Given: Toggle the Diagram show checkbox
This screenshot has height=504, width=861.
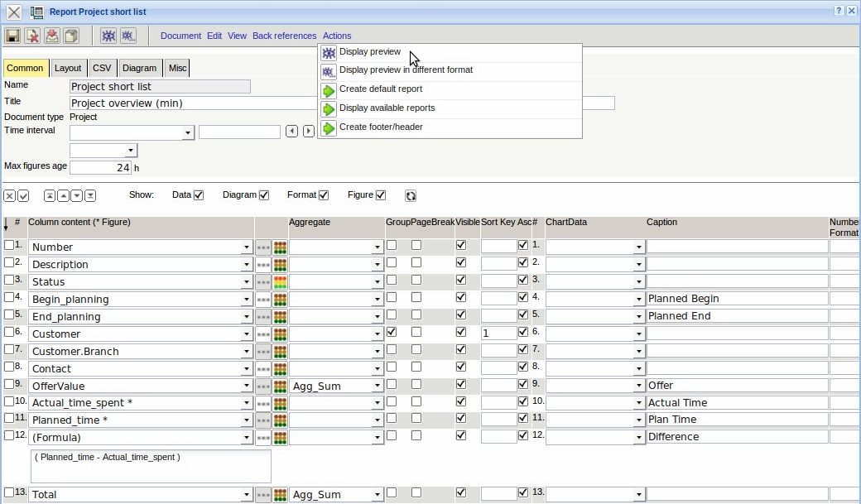Looking at the screenshot, I should tap(264, 195).
